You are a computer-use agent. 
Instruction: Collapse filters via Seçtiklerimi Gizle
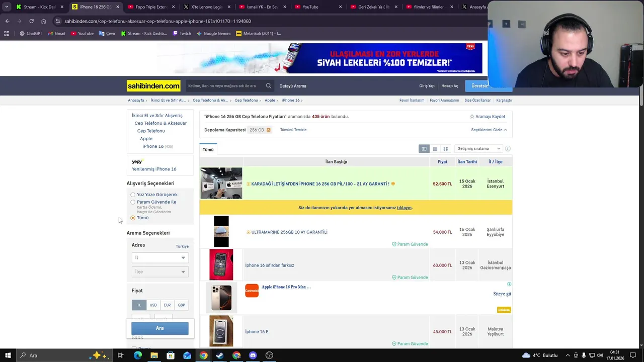click(x=489, y=130)
